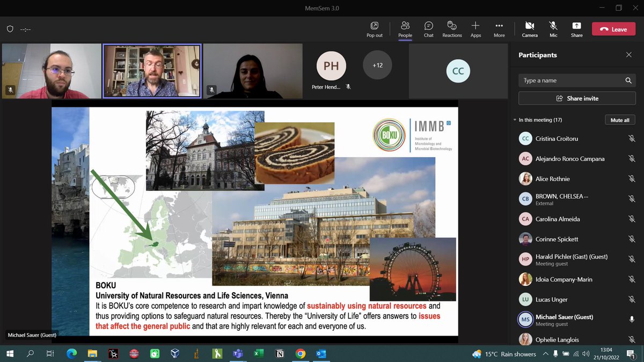Select the PH Peter Hend... video tile
Image resolution: width=644 pixels, height=362 pixels.
coord(331,71)
